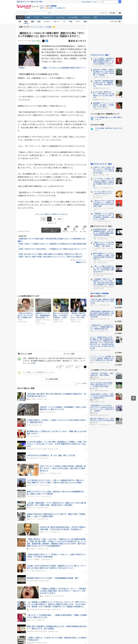Click the ログイン link

[x=42, y=8]
